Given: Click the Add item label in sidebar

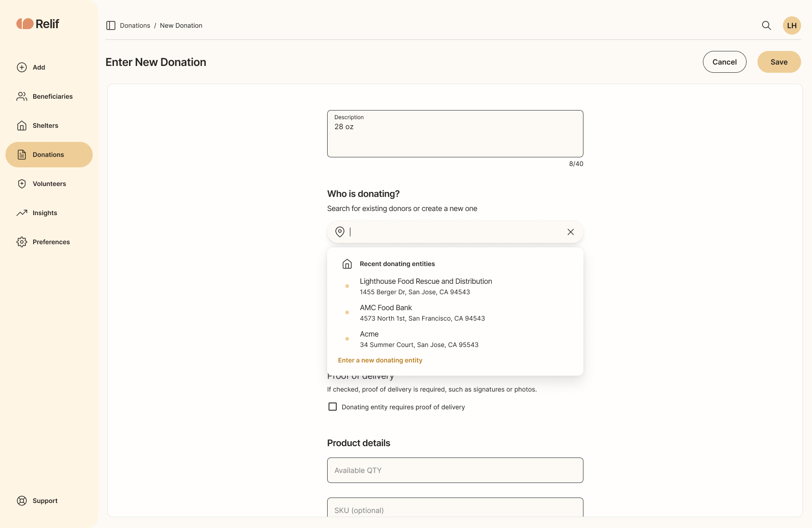Looking at the screenshot, I should click(39, 67).
